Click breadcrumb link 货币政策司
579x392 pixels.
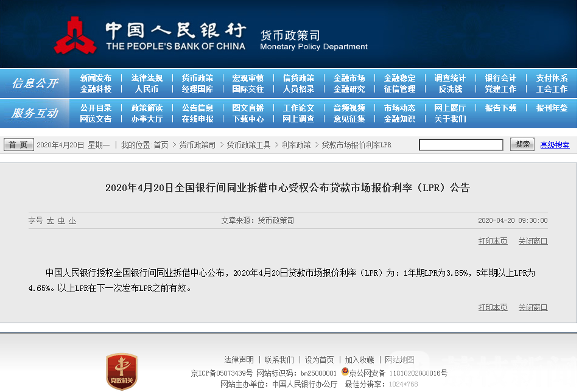(197, 145)
